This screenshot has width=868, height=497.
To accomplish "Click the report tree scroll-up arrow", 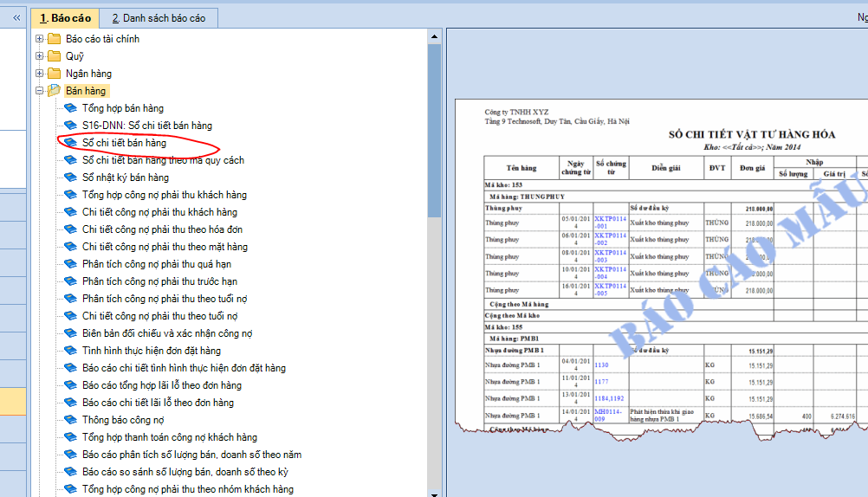I will click(x=434, y=36).
